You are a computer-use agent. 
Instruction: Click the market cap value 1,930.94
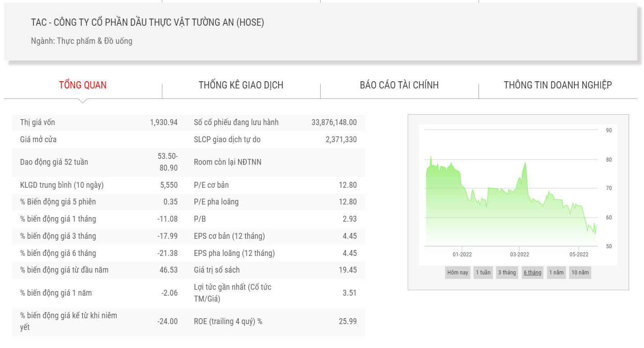[164, 122]
